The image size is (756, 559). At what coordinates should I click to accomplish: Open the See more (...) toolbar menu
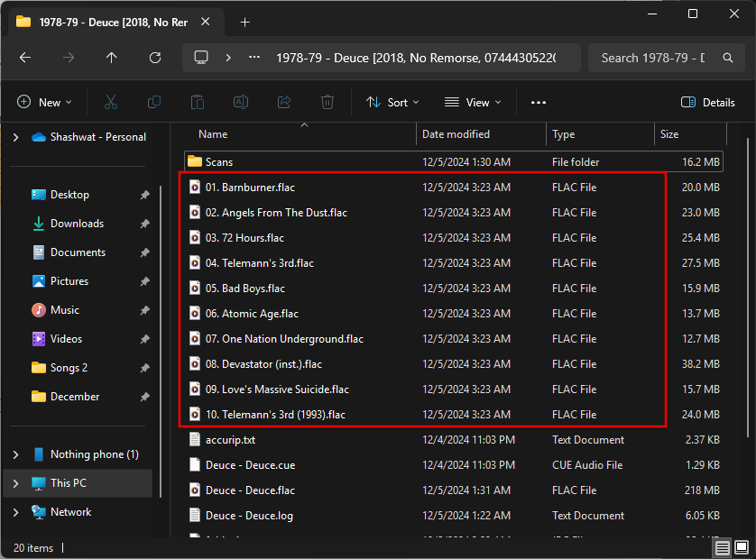[x=538, y=102]
